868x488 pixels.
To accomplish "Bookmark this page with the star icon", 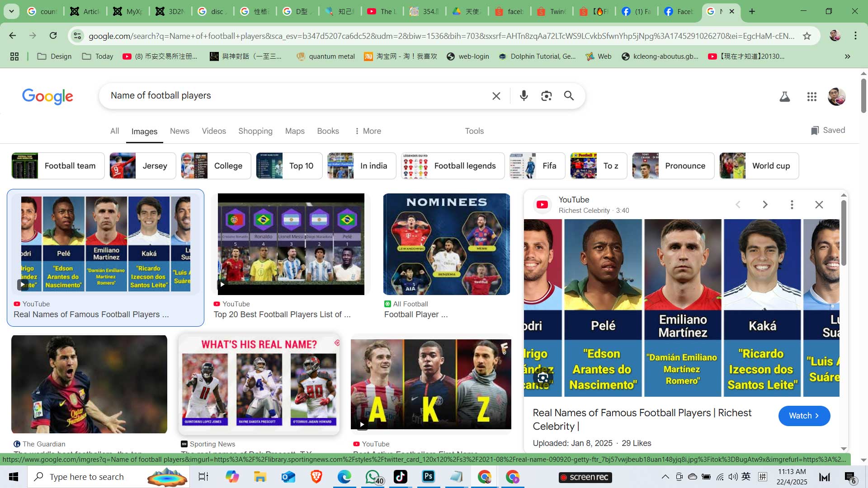I will (807, 36).
